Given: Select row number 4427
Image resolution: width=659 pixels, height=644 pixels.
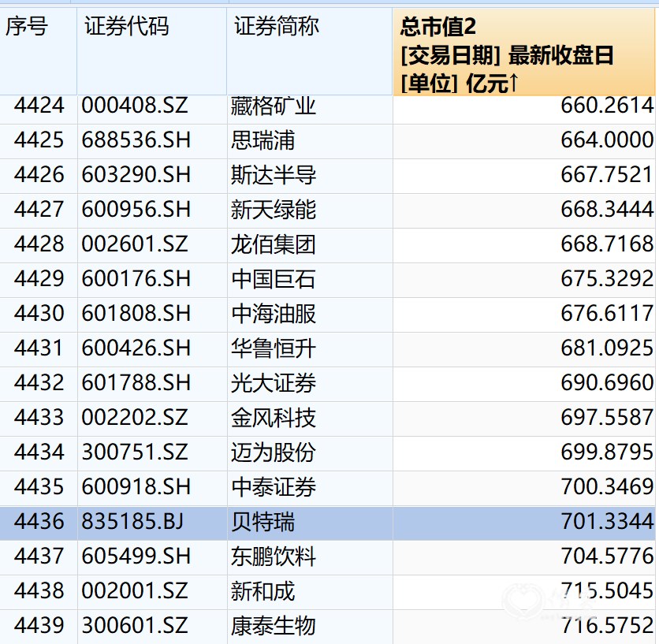Looking at the screenshot, I should click(39, 210).
